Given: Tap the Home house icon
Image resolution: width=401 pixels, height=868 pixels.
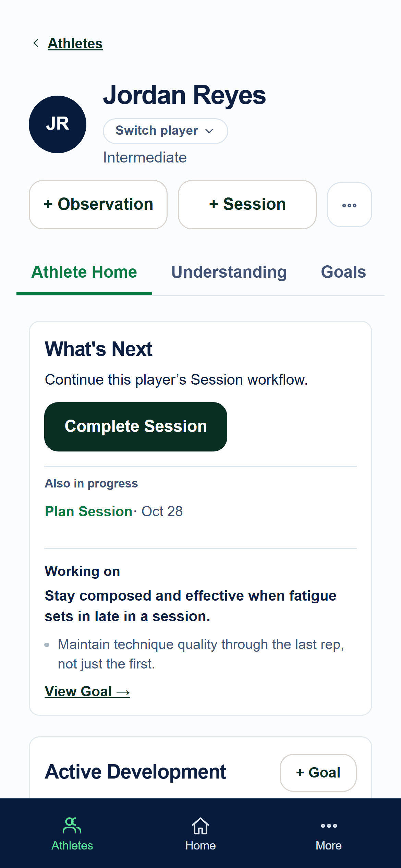Looking at the screenshot, I should (x=200, y=825).
